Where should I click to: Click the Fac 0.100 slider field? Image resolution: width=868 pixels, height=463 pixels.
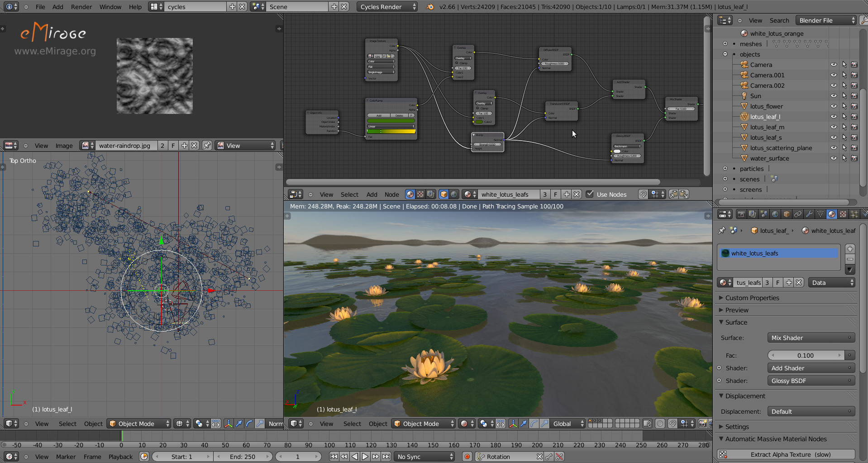(x=806, y=355)
